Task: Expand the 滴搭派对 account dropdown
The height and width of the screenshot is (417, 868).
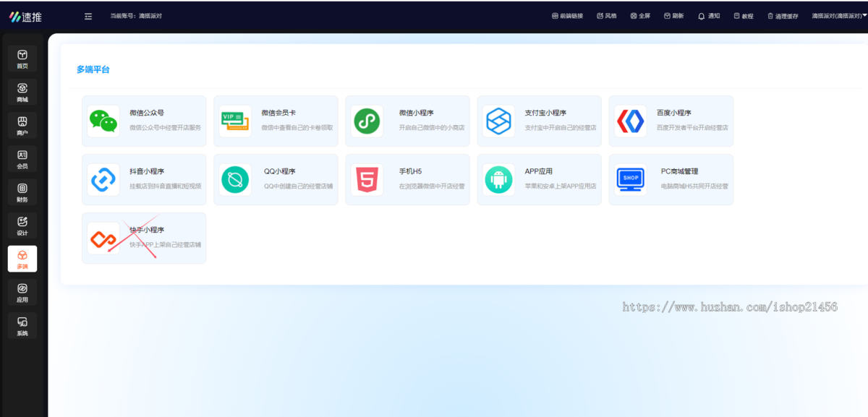Action: [839, 16]
